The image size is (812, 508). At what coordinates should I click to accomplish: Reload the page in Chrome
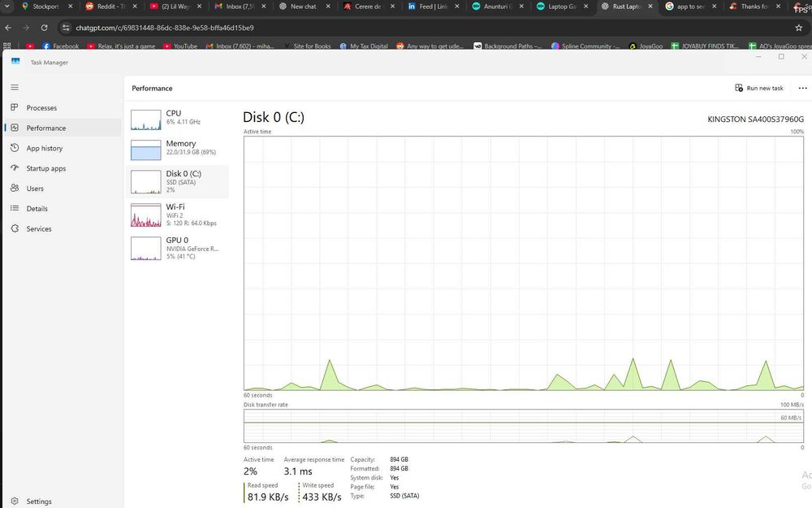(x=45, y=28)
